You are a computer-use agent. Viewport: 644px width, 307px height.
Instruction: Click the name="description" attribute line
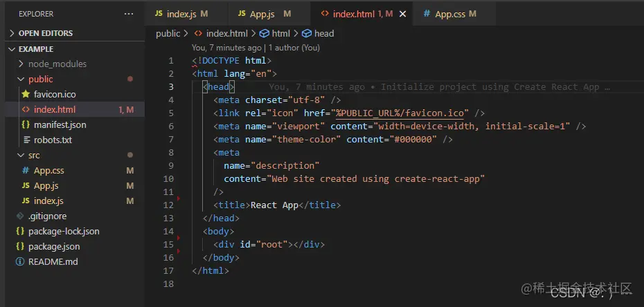click(272, 165)
